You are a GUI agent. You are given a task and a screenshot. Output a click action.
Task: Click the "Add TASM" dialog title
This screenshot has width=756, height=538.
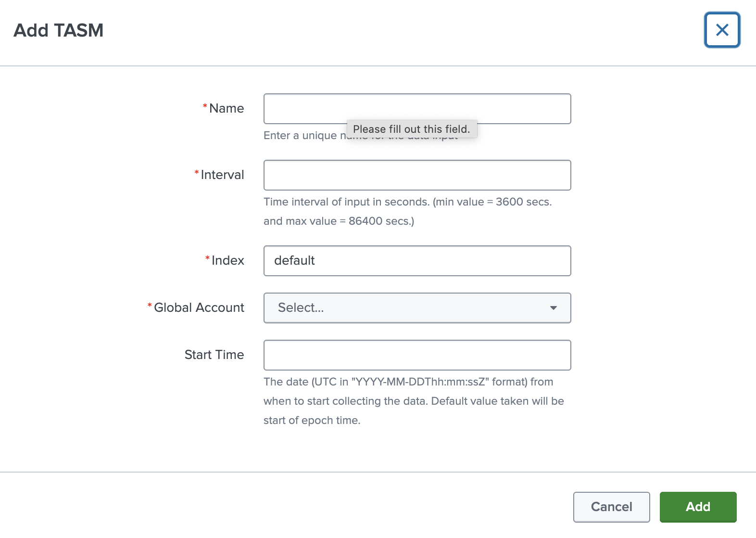59,31
